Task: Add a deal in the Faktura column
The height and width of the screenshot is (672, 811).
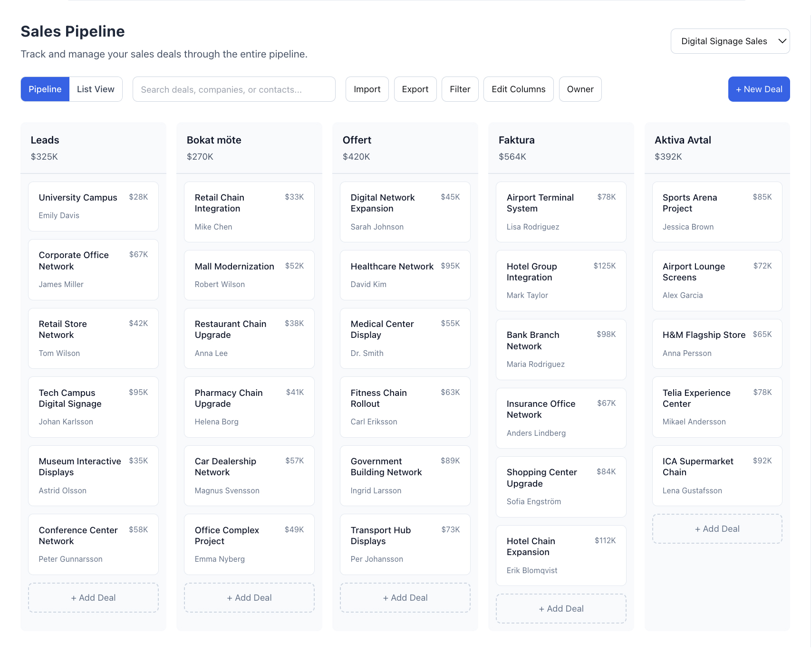Action: 561,608
